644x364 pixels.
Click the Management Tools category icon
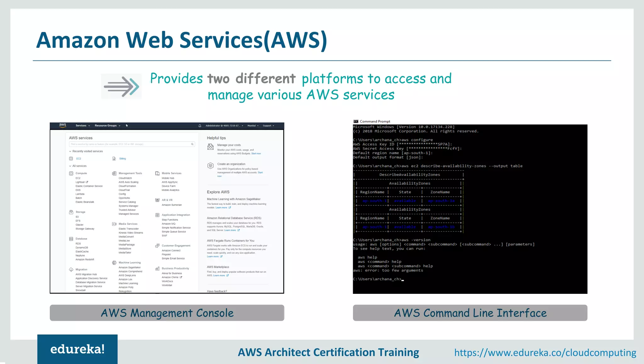pos(114,173)
